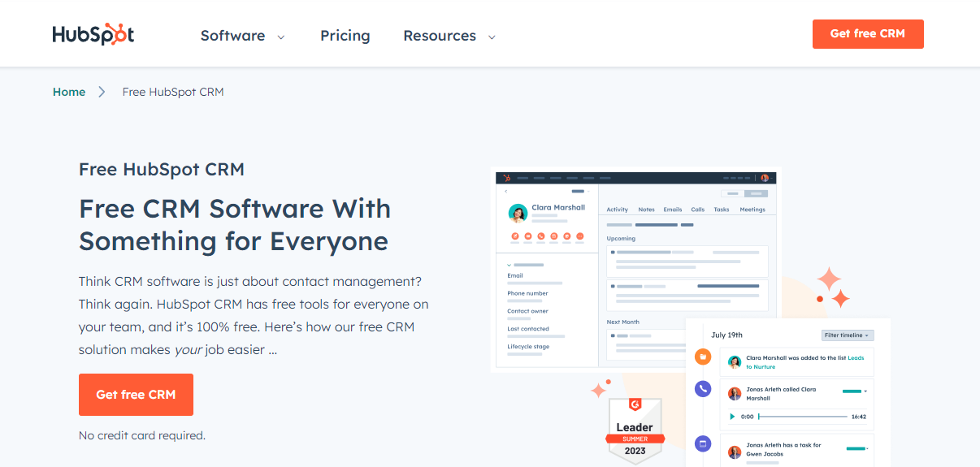Click Jonas Arleth's avatar in the call entry
Viewport: 980px width, 467px height.
point(735,394)
